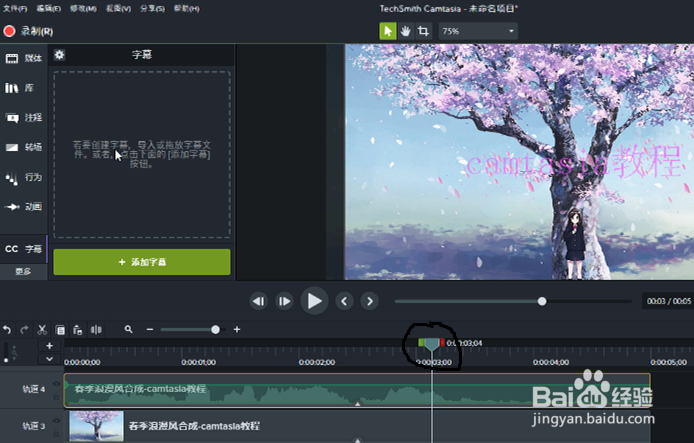Open the 转场 (Transitions) panel
This screenshot has width=694, height=443.
[23, 147]
